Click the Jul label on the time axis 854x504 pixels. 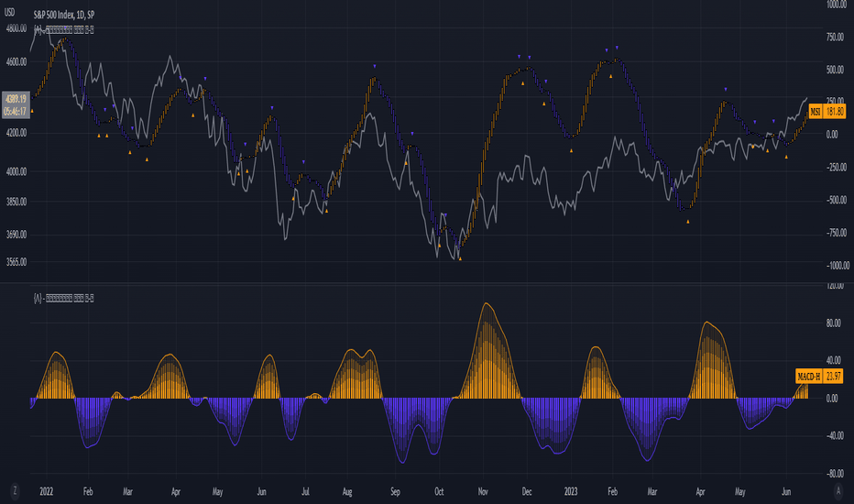[305, 491]
